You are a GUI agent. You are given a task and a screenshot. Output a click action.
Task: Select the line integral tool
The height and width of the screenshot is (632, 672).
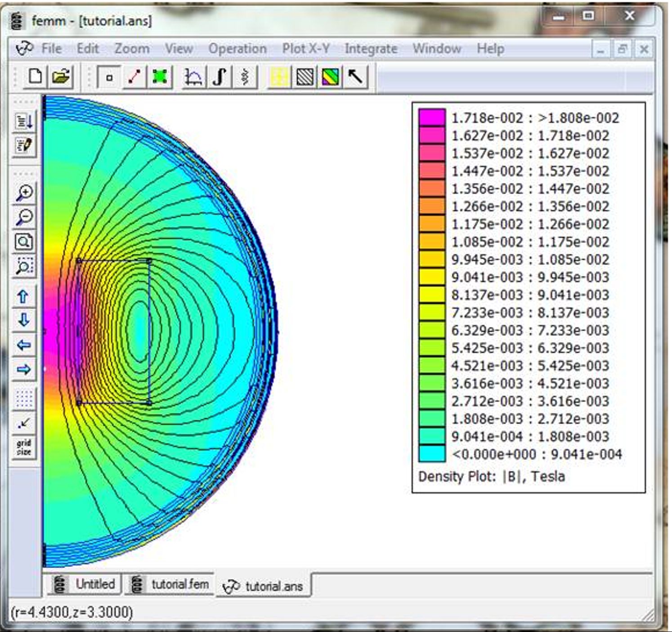(x=219, y=77)
